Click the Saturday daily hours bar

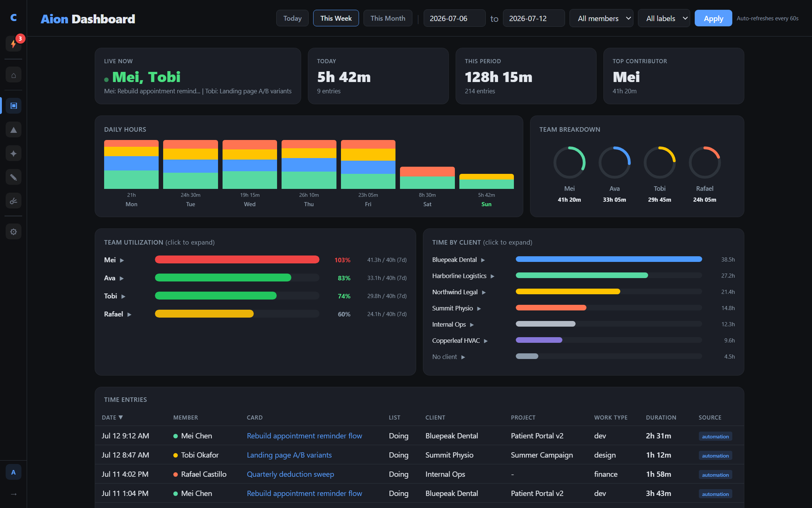click(427, 178)
